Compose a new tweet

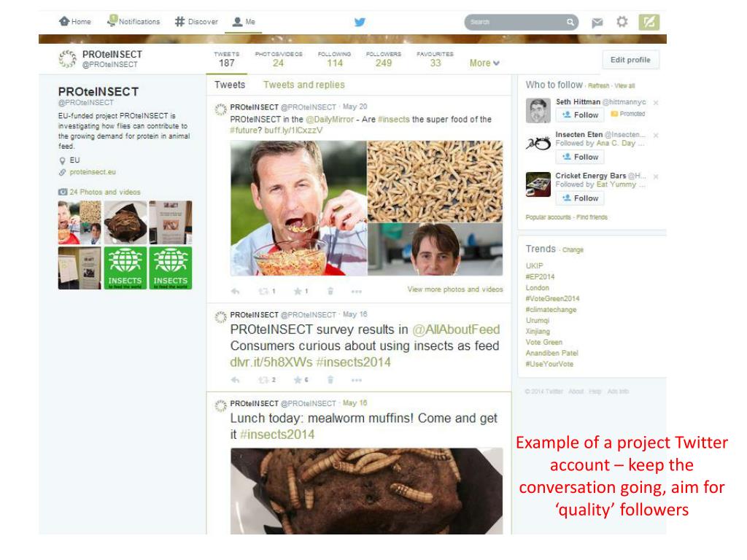[x=649, y=22]
